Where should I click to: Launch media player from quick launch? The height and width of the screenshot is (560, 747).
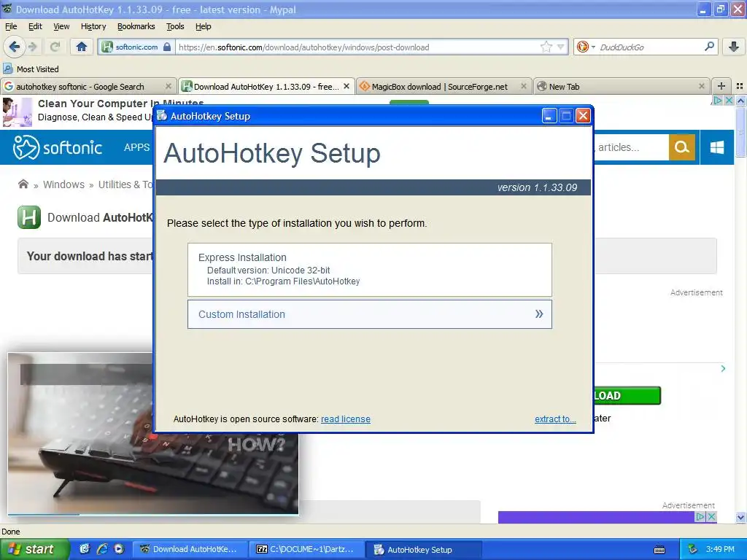click(x=119, y=549)
